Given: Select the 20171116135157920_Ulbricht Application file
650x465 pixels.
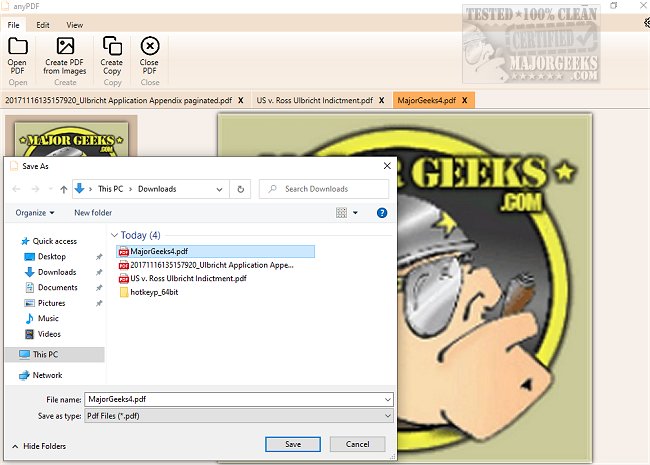Looking at the screenshot, I should 206,265.
